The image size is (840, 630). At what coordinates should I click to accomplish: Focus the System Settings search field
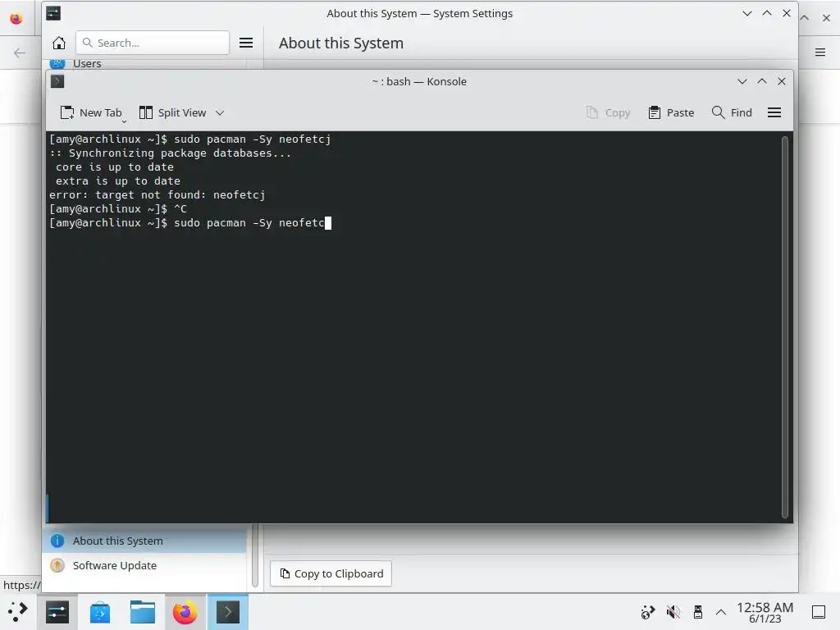pyautogui.click(x=153, y=43)
